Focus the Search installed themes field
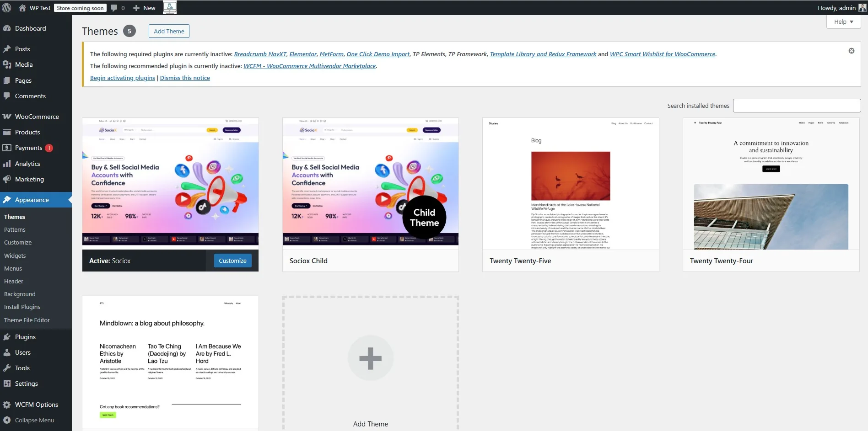The image size is (868, 431). point(796,106)
